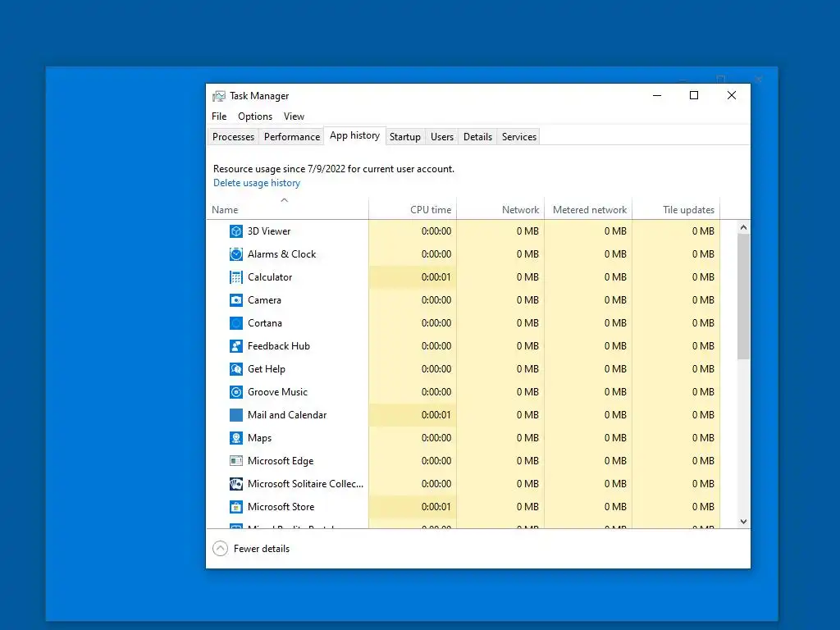The width and height of the screenshot is (840, 630).
Task: Select the Microsoft Store row name
Action: pos(281,507)
